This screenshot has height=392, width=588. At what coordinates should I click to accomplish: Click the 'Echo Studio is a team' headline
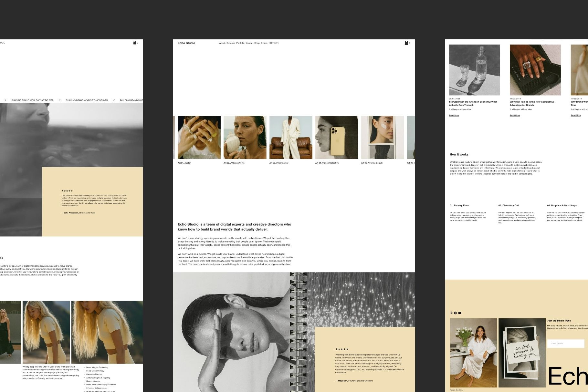(x=235, y=227)
